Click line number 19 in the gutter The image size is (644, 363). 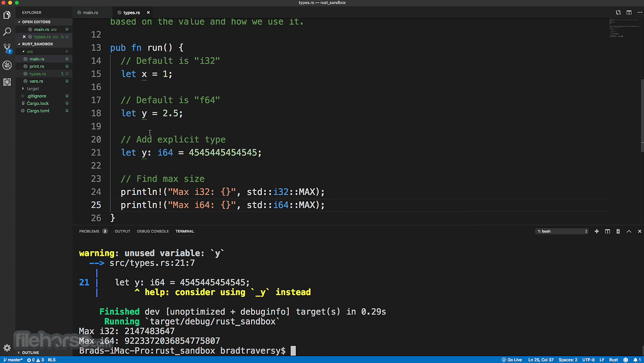(x=96, y=126)
